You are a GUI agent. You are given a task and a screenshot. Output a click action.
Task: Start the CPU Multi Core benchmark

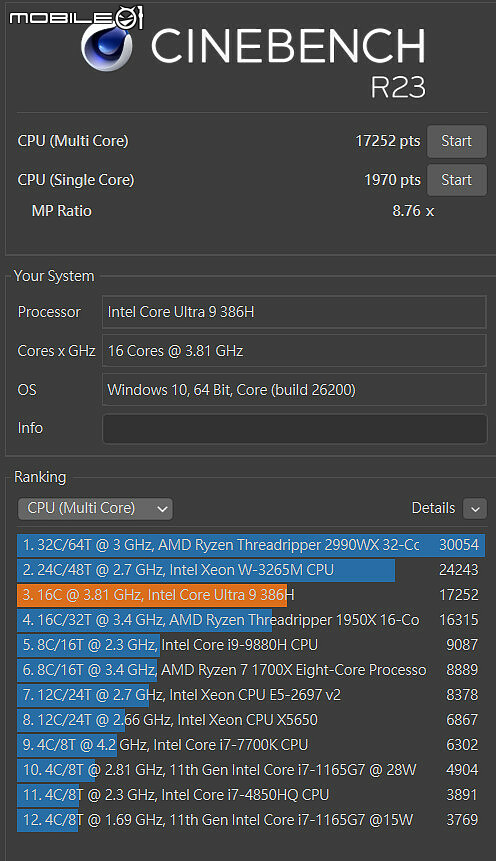[x=456, y=141]
